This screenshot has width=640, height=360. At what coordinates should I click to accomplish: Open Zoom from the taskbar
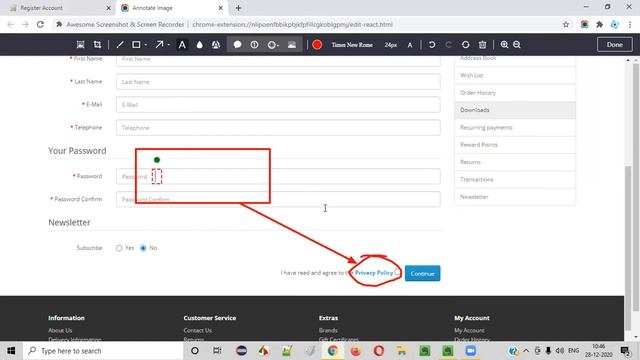click(x=471, y=351)
